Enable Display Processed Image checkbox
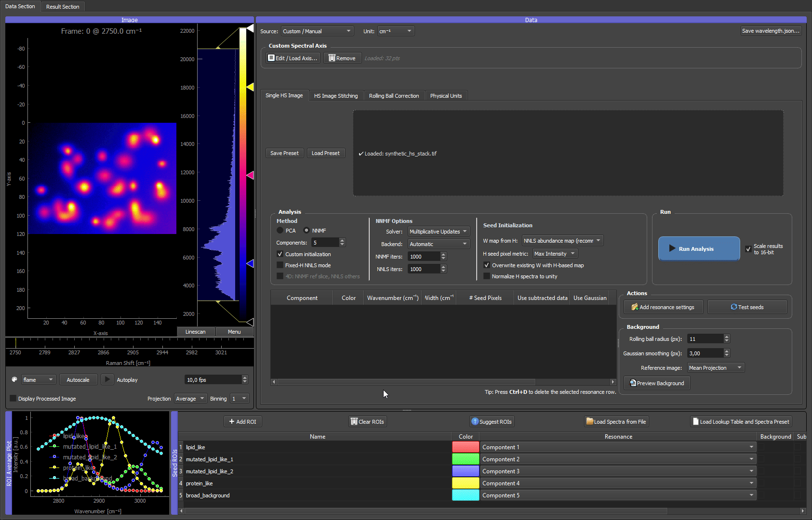The image size is (812, 520). pyautogui.click(x=13, y=398)
